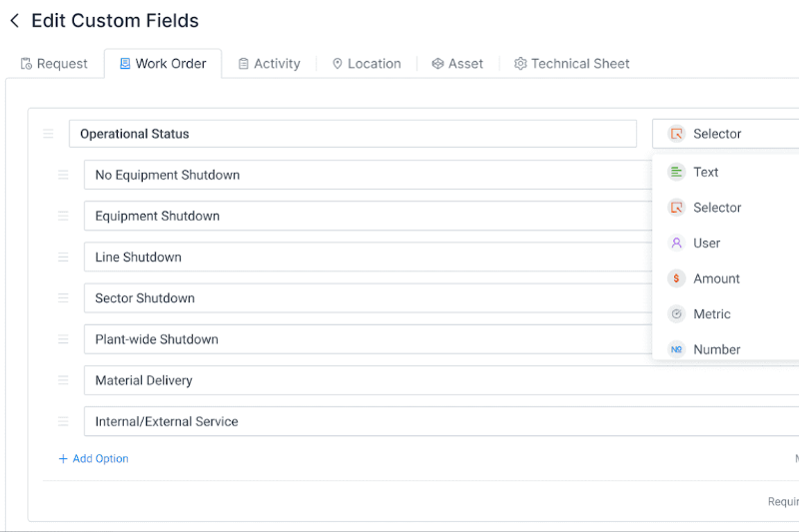The image size is (799, 532).
Task: Choose the Metric field type option
Action: [x=711, y=313]
